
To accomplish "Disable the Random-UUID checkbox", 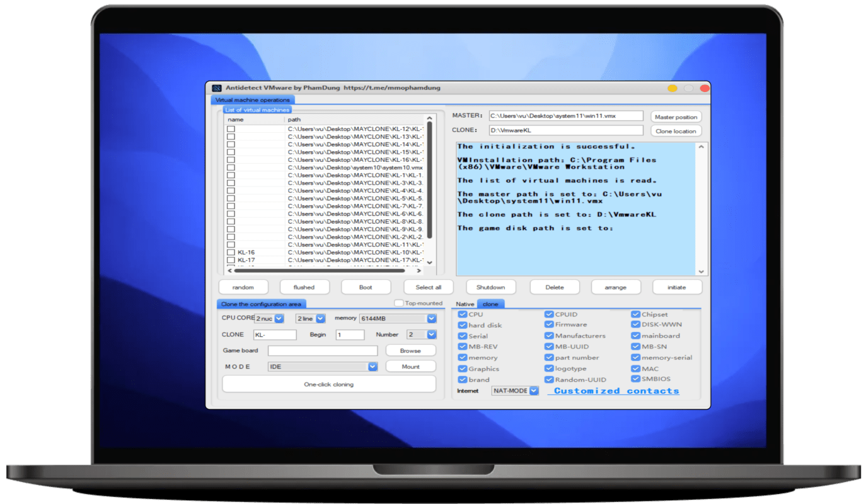I will coord(550,380).
